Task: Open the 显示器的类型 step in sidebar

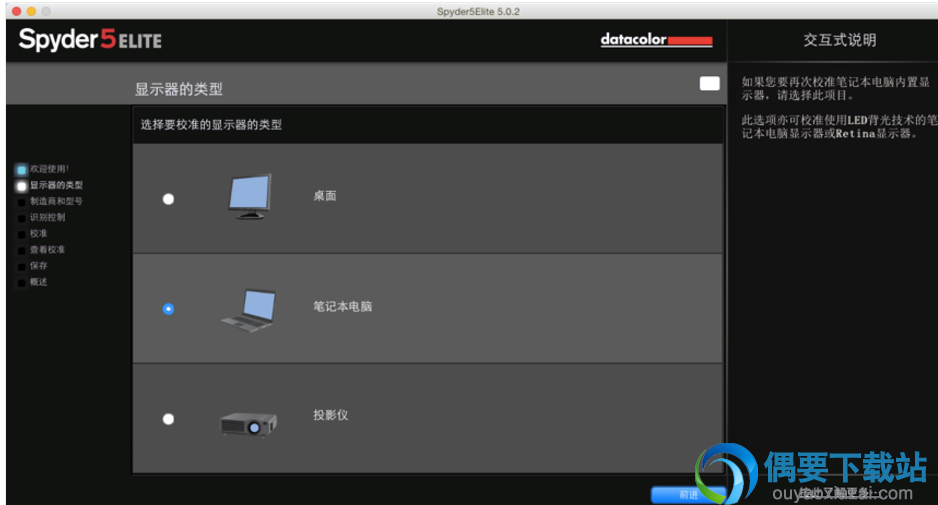Action: point(56,185)
